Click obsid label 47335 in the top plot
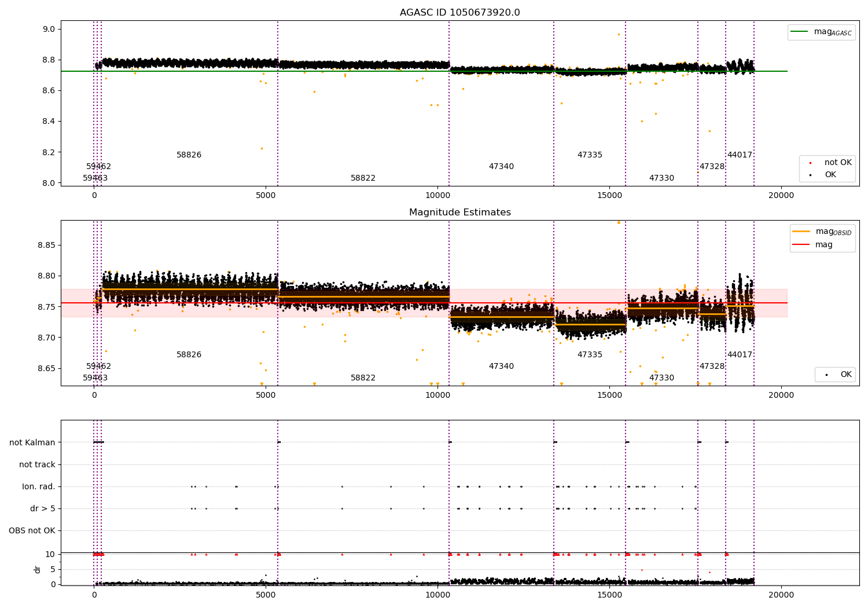This screenshot has width=868, height=608. coord(590,155)
